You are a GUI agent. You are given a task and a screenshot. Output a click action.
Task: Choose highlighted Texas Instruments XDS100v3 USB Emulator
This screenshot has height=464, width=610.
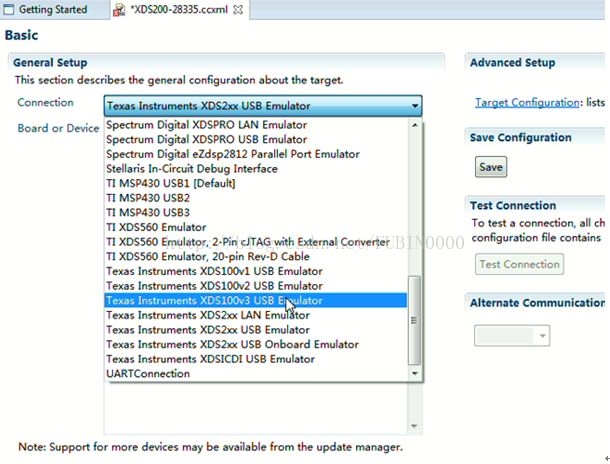pos(256,301)
